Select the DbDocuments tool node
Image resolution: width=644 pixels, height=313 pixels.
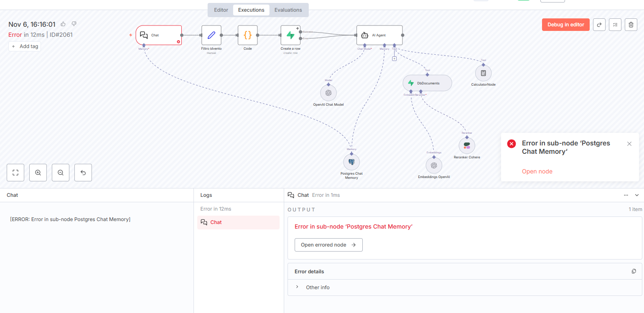(x=427, y=83)
